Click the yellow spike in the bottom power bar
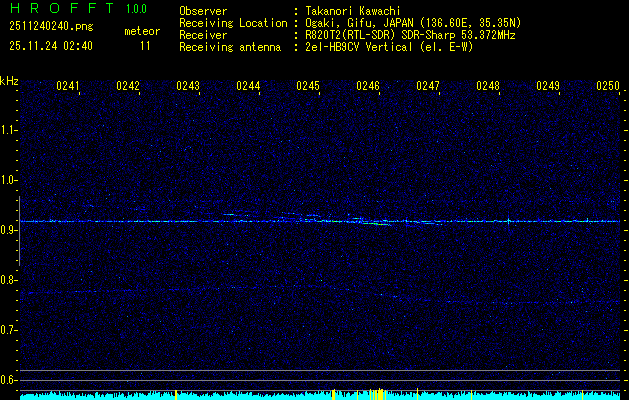 tap(378, 394)
